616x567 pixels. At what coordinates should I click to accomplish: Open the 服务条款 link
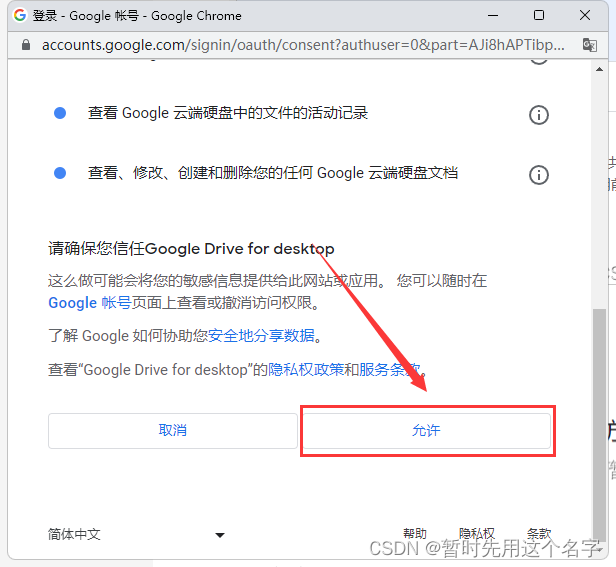pos(390,370)
